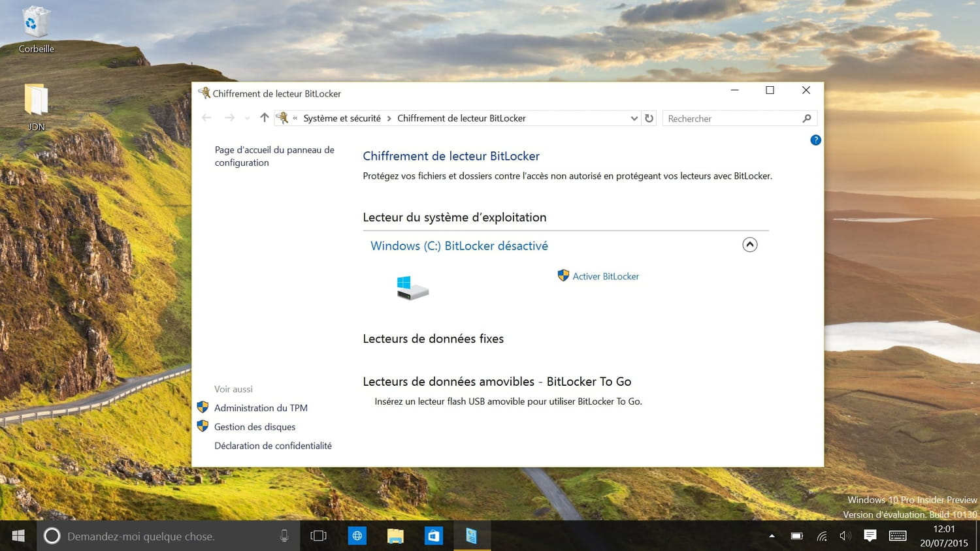The height and width of the screenshot is (551, 980).
Task: Click the shield icon beside Activer BitLocker
Action: coord(563,275)
